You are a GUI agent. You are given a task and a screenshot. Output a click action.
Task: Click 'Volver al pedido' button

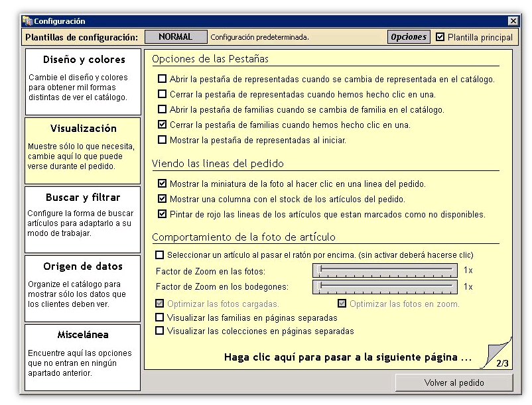point(454,382)
